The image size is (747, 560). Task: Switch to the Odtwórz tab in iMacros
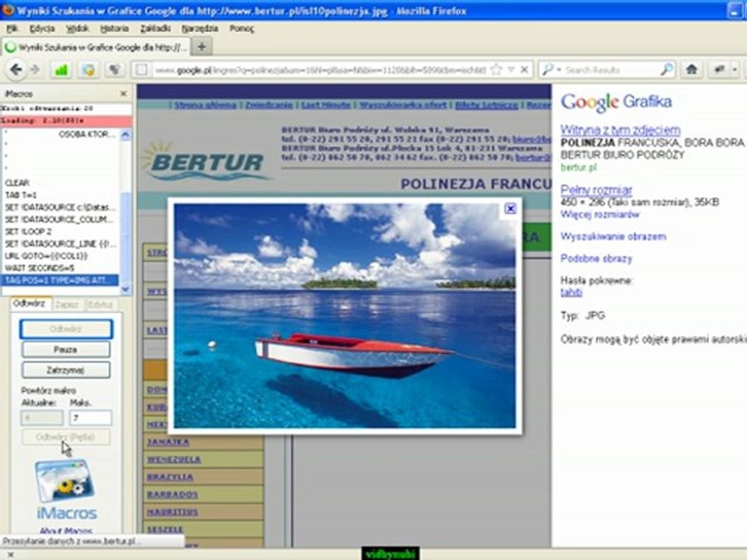coord(29,303)
